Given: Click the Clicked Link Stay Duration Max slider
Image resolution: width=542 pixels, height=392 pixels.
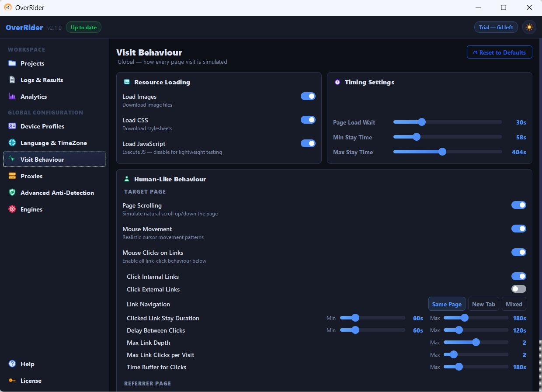Looking at the screenshot, I should coord(476,318).
